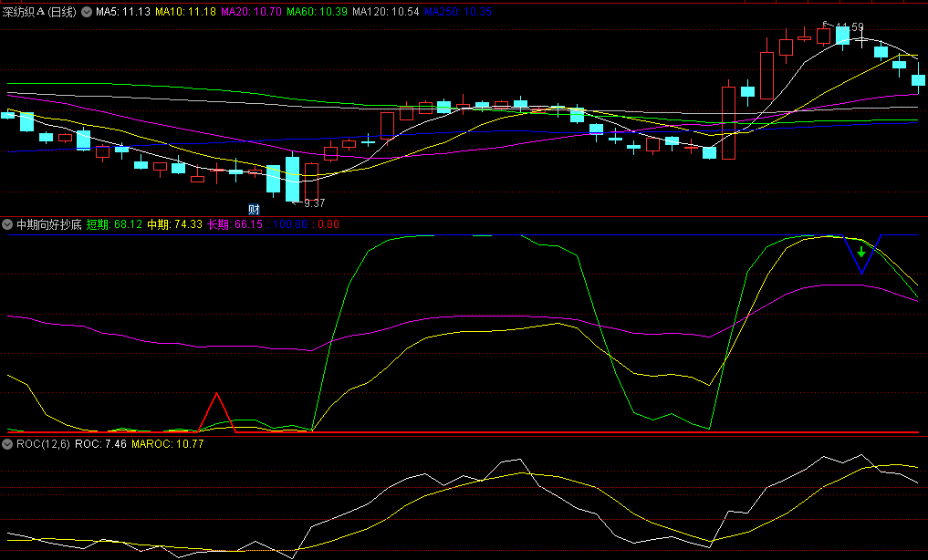
Task: Select the 深纺织A (日线) chart title
Action: tap(39, 12)
